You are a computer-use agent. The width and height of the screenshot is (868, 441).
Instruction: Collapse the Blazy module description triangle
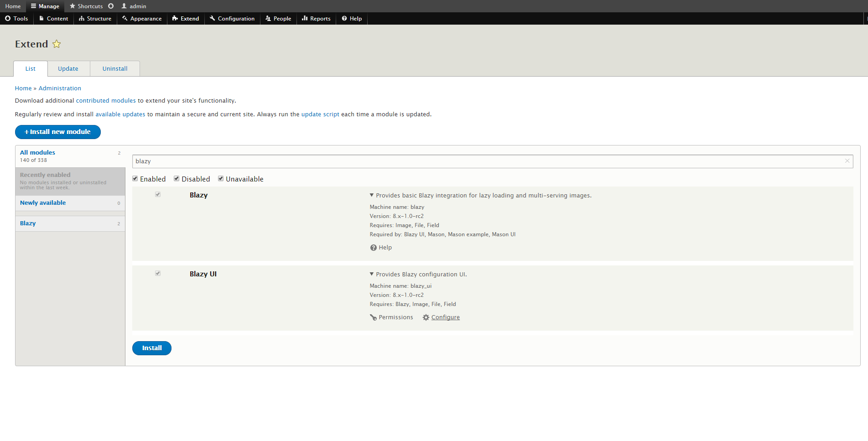372,195
